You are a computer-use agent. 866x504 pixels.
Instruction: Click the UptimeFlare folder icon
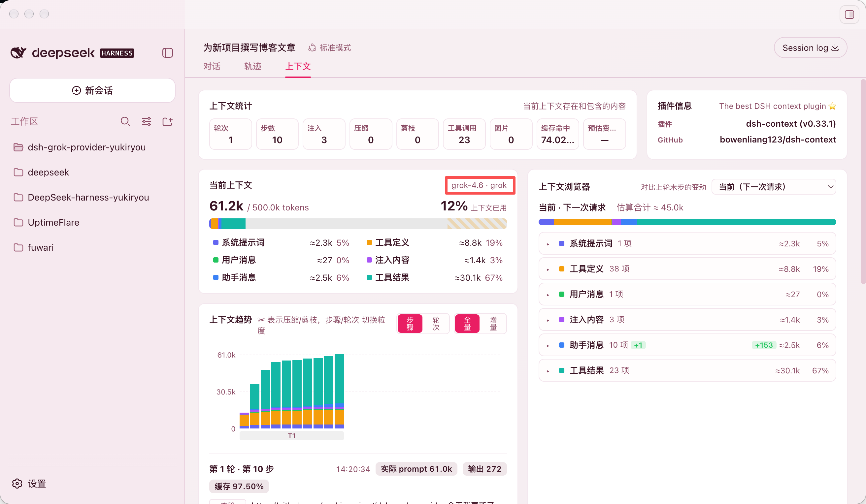pos(18,222)
